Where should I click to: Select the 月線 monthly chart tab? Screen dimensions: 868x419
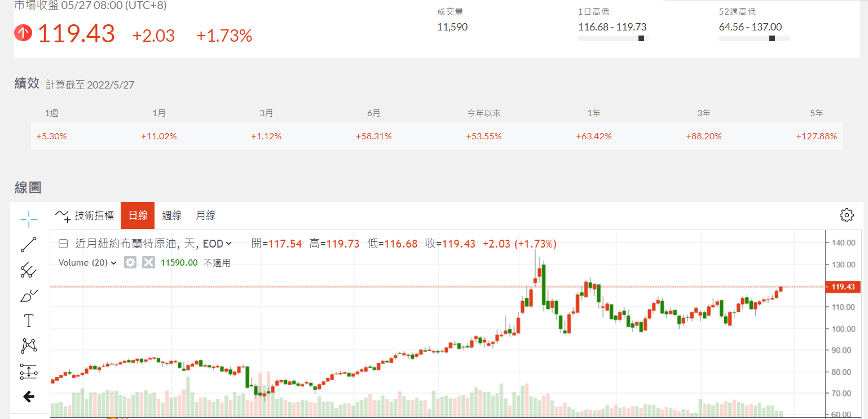tap(205, 215)
